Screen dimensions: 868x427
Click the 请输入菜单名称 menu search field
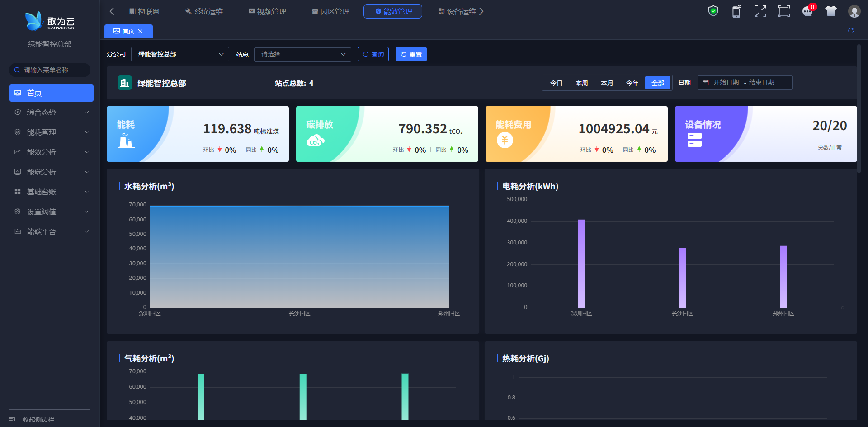(50, 70)
